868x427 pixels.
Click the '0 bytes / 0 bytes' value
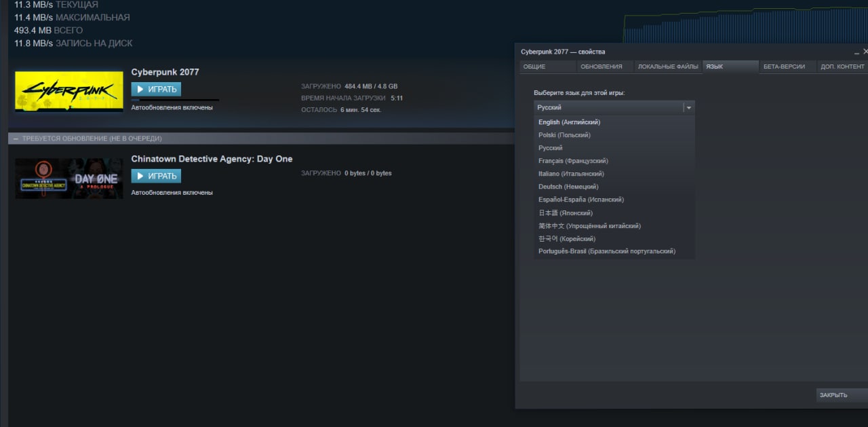point(368,173)
